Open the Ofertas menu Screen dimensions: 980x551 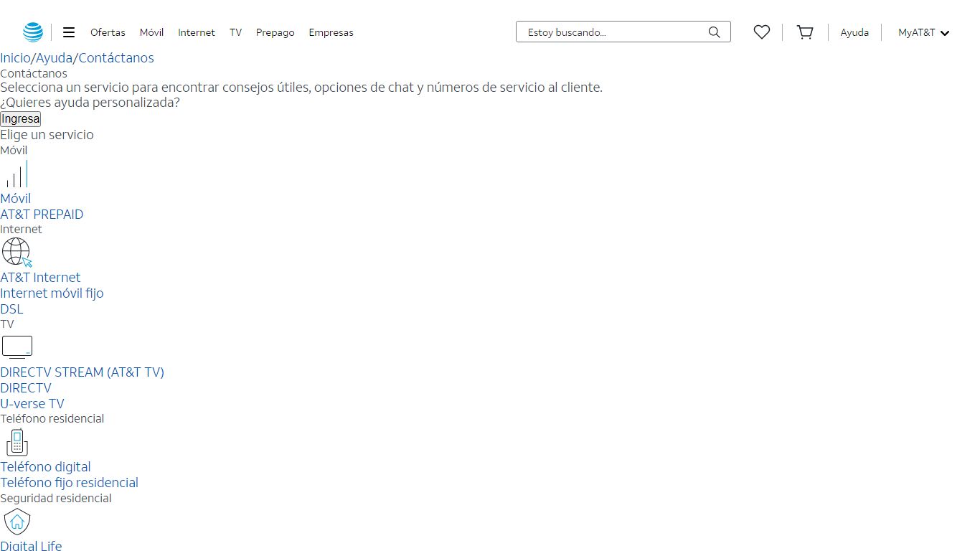[108, 32]
